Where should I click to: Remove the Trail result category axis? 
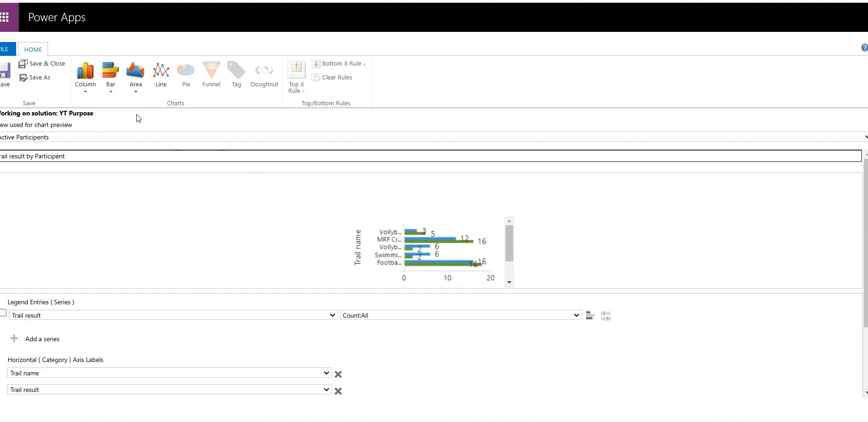pyautogui.click(x=338, y=391)
